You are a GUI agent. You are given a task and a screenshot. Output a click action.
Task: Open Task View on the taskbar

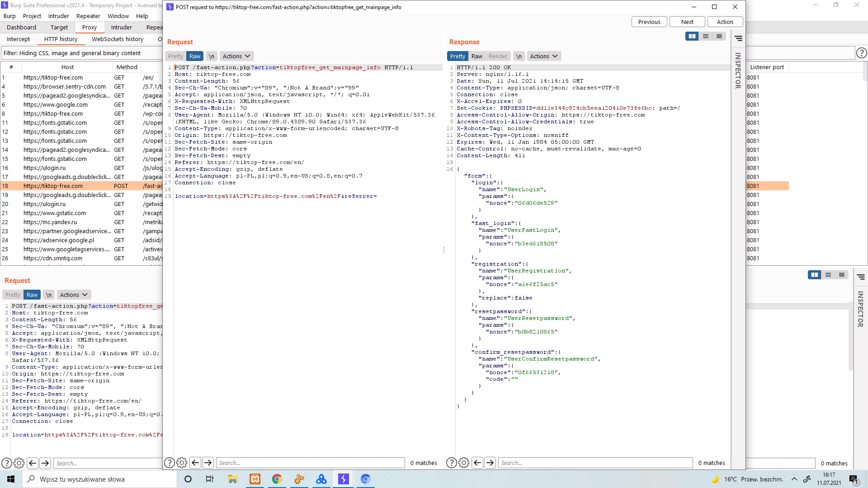click(210, 479)
